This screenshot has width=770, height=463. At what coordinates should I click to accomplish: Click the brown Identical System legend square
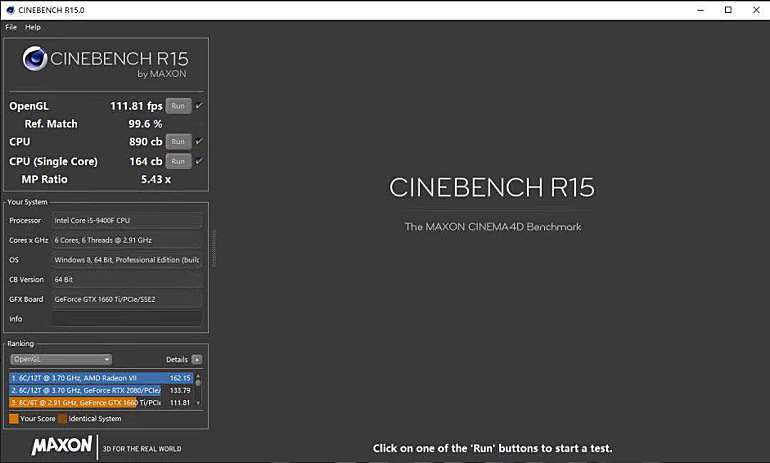pyautogui.click(x=62, y=418)
